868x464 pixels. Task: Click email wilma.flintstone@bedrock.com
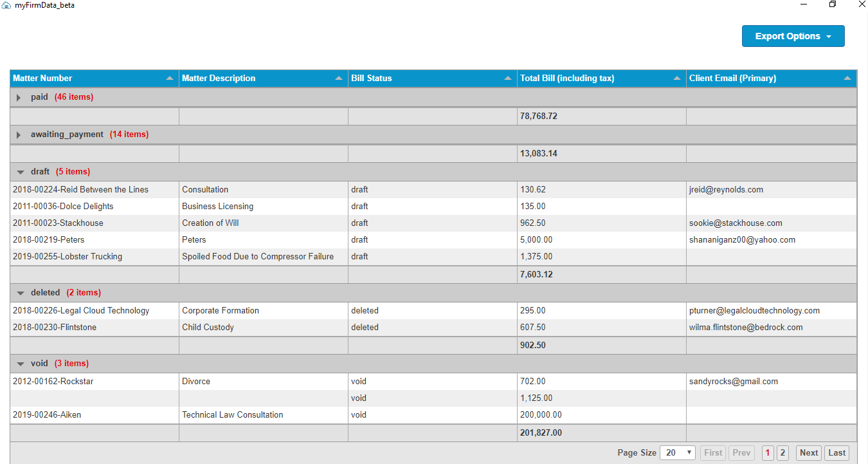(x=746, y=328)
